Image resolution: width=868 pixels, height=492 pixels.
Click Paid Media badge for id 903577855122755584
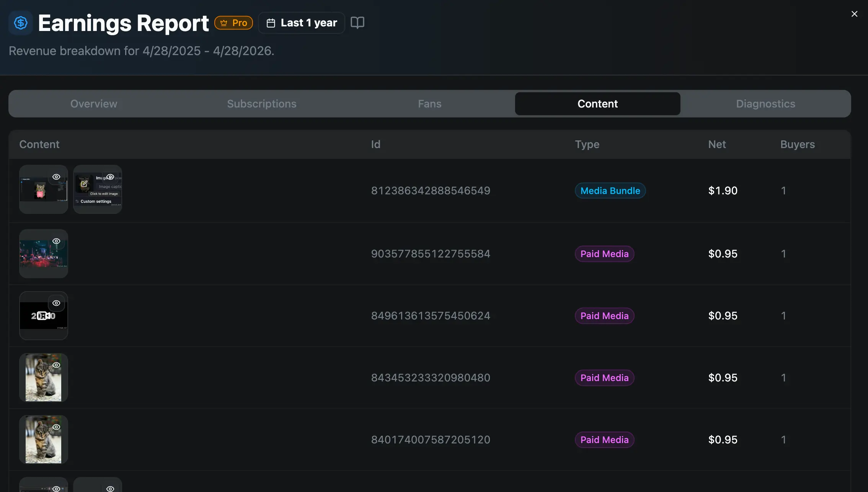point(604,254)
